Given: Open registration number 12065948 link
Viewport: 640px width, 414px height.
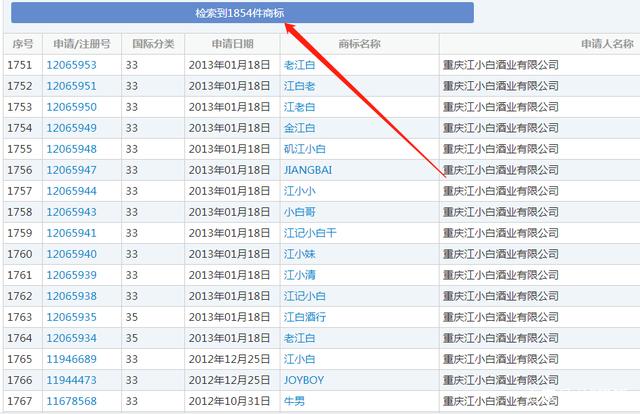Looking at the screenshot, I should [71, 149].
